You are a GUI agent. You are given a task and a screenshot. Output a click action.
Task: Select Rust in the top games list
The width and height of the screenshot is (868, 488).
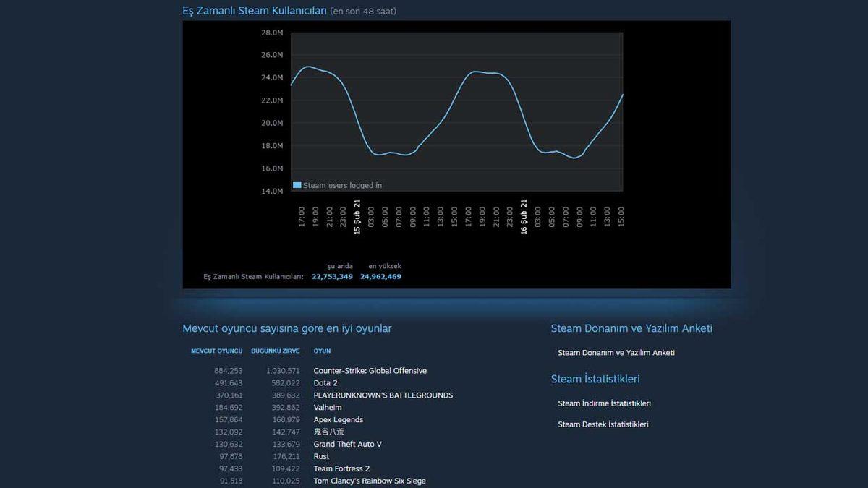321,456
